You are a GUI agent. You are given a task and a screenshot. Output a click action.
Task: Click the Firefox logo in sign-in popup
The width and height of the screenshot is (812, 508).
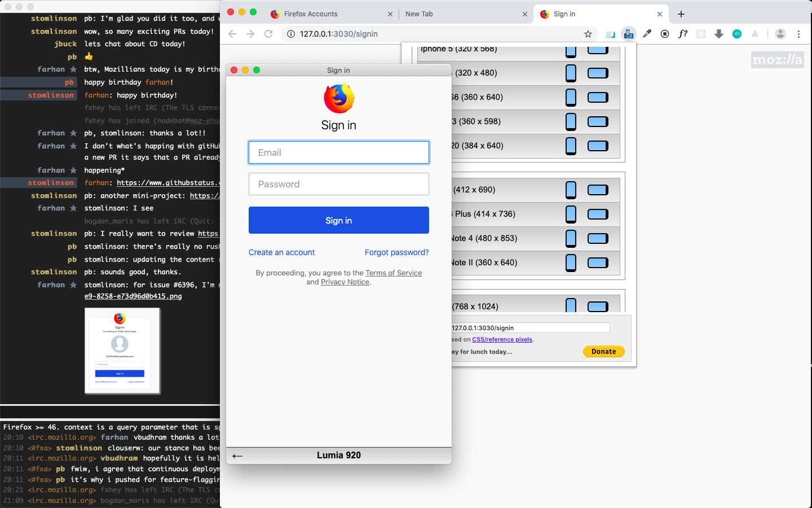[339, 98]
